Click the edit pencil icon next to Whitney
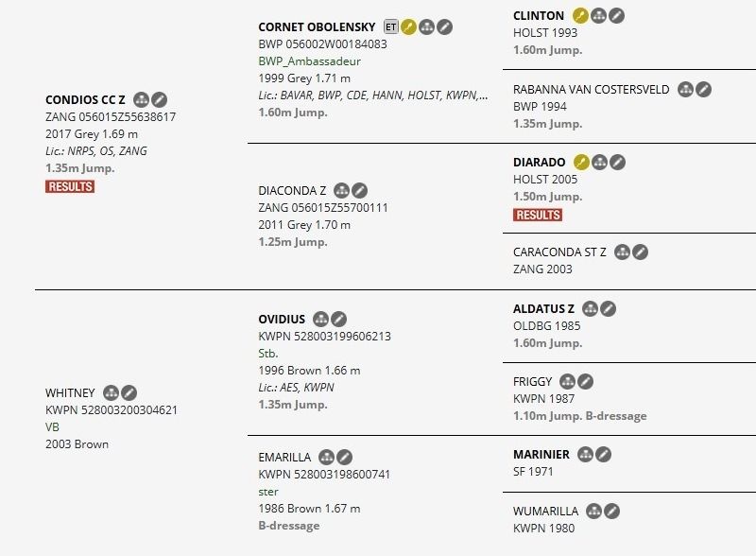 click(129, 392)
